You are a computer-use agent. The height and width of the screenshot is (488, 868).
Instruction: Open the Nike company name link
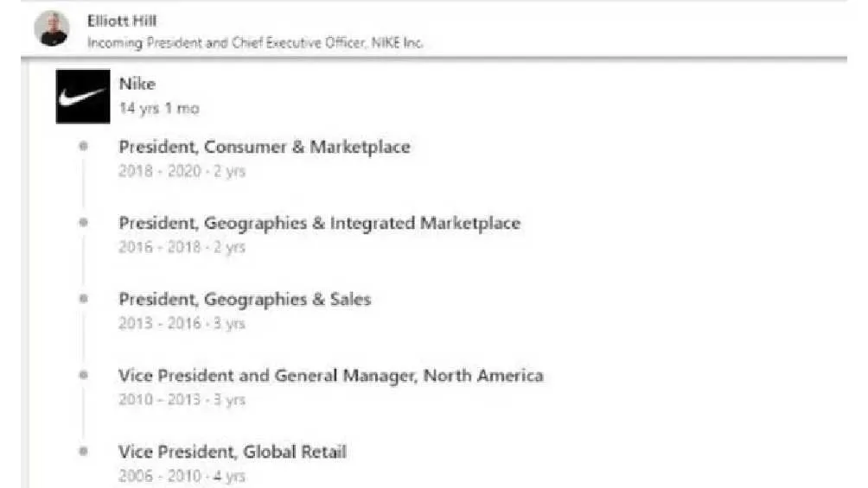pyautogui.click(x=137, y=85)
